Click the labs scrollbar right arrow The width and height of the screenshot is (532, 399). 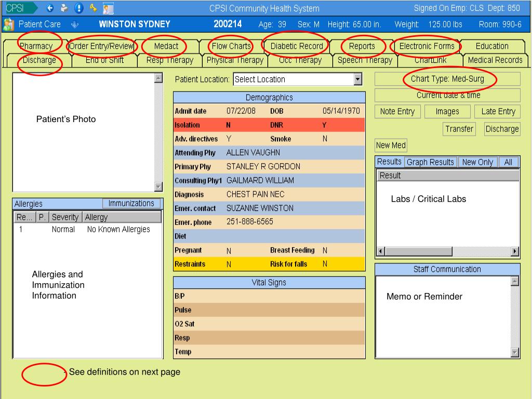coord(515,251)
